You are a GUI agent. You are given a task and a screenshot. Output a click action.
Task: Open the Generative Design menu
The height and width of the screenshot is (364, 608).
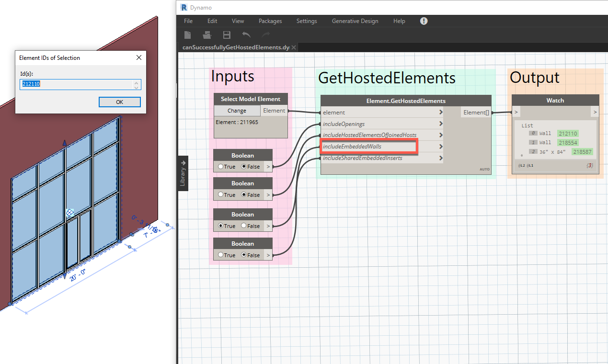coord(355,21)
